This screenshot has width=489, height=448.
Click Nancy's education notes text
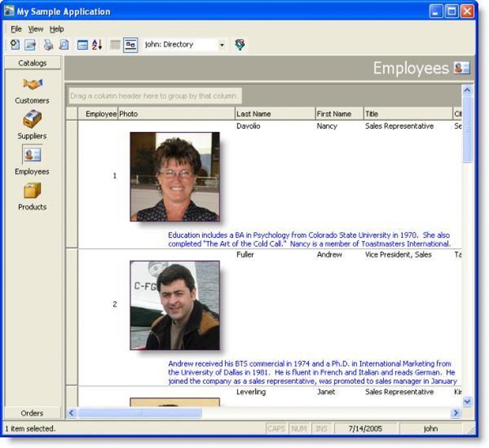[309, 240]
